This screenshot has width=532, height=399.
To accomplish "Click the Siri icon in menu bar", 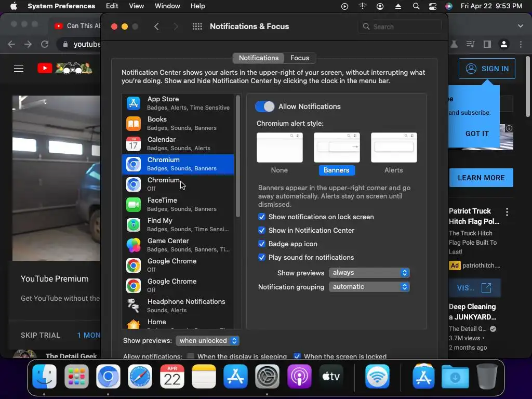I will click(x=448, y=6).
